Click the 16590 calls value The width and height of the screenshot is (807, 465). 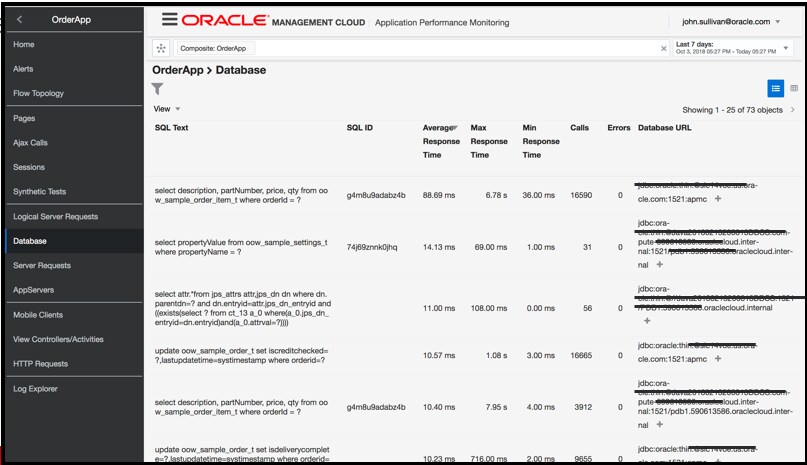pyautogui.click(x=581, y=195)
